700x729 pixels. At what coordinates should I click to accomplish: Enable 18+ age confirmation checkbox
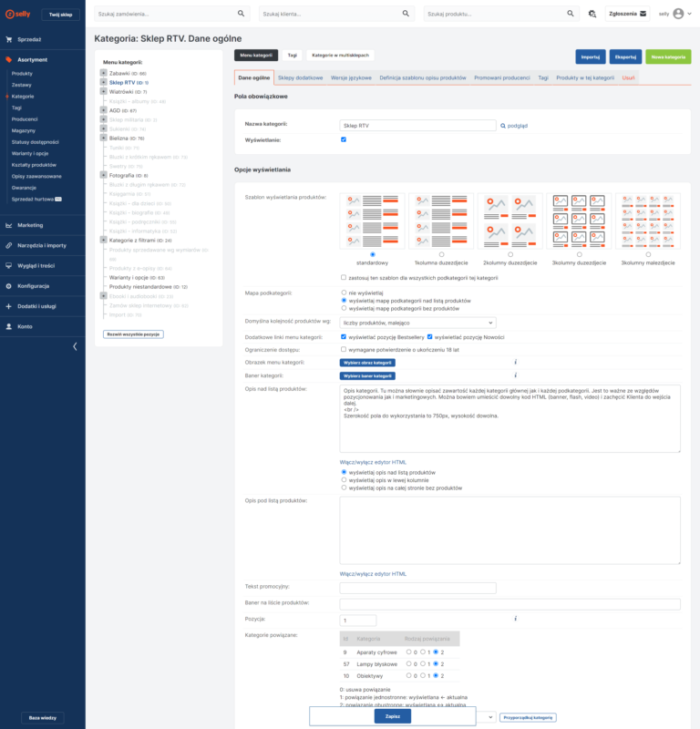point(344,349)
